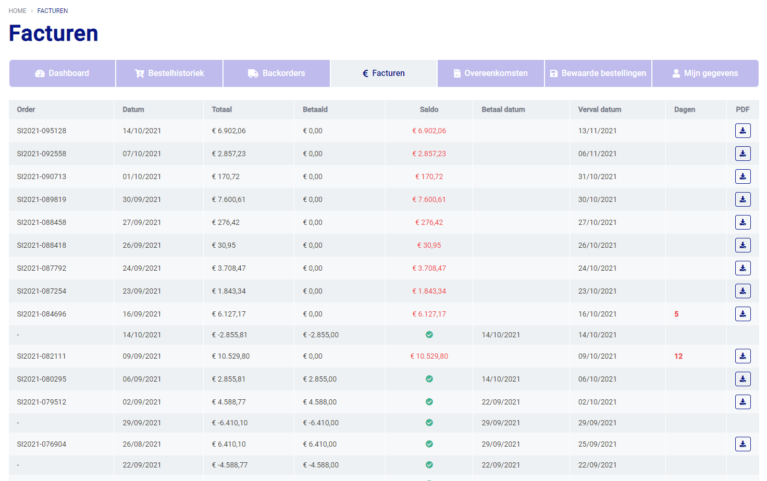
Task: Download PDF for invoice SI2021-079512
Action: 742,402
